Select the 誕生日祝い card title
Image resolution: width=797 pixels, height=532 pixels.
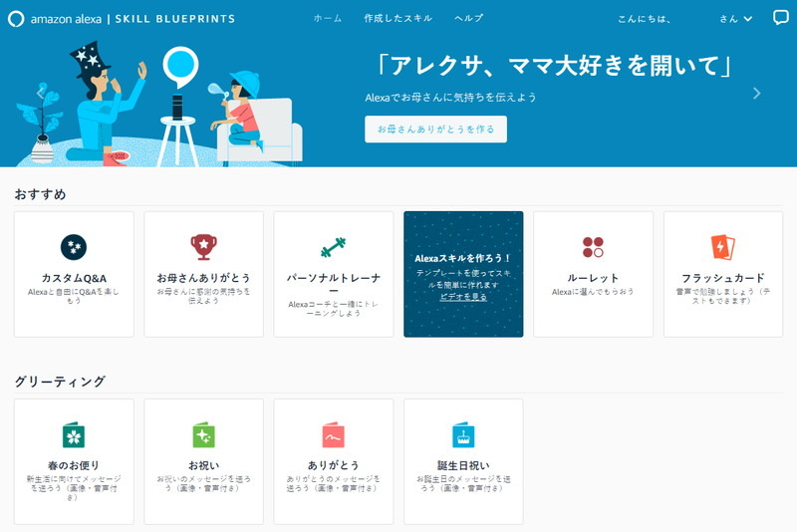463,465
